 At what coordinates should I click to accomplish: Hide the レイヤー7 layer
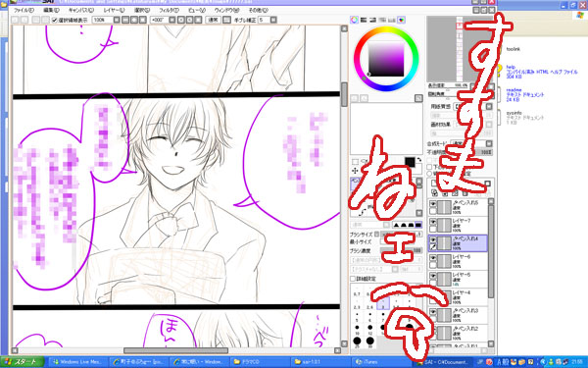point(433,222)
